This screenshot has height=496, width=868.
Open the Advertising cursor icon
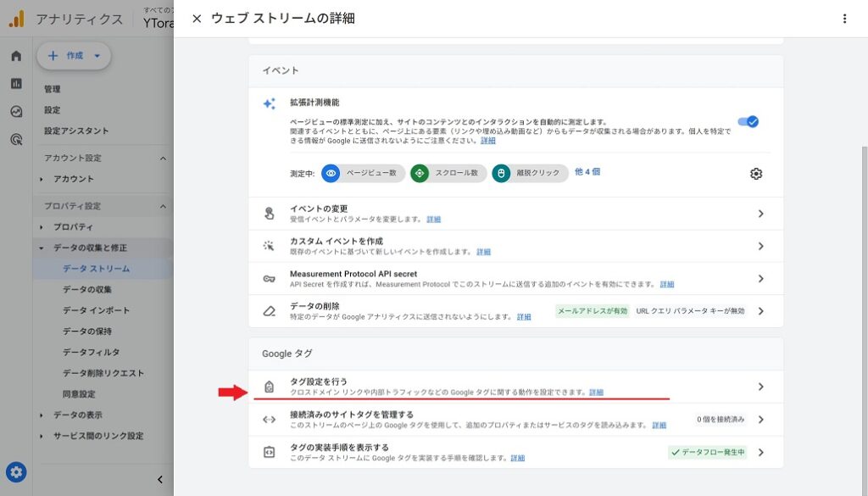[16, 140]
